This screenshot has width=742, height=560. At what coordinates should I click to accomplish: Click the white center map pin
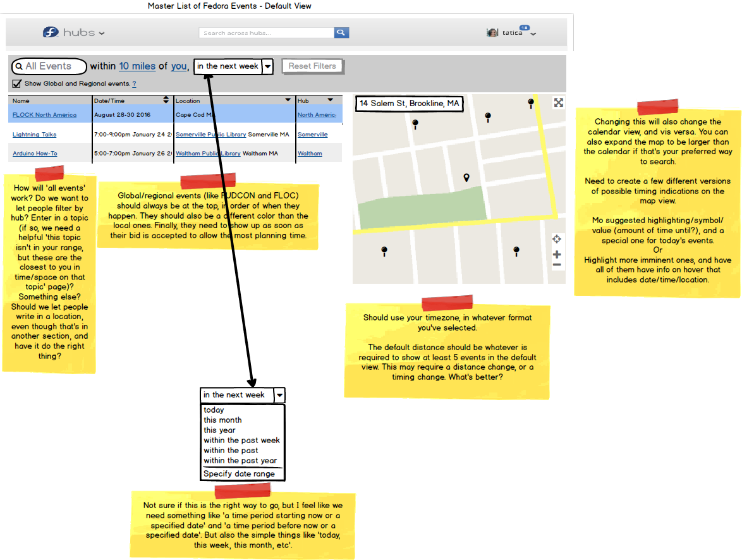point(466,178)
